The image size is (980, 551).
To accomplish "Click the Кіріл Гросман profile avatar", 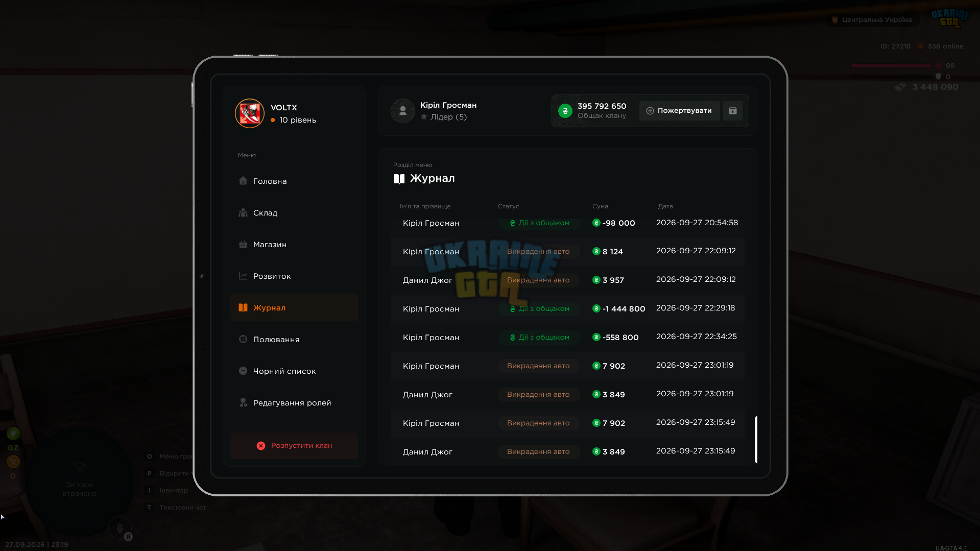I will (403, 111).
